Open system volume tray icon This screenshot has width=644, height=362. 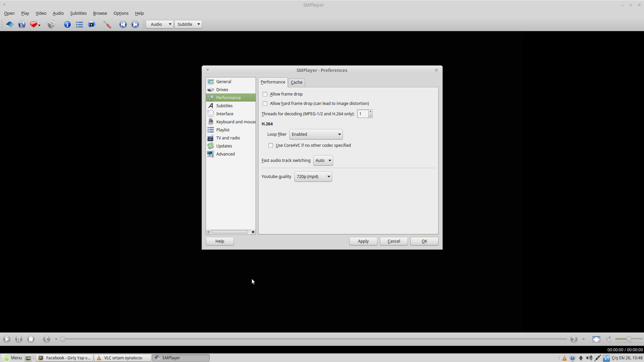589,358
